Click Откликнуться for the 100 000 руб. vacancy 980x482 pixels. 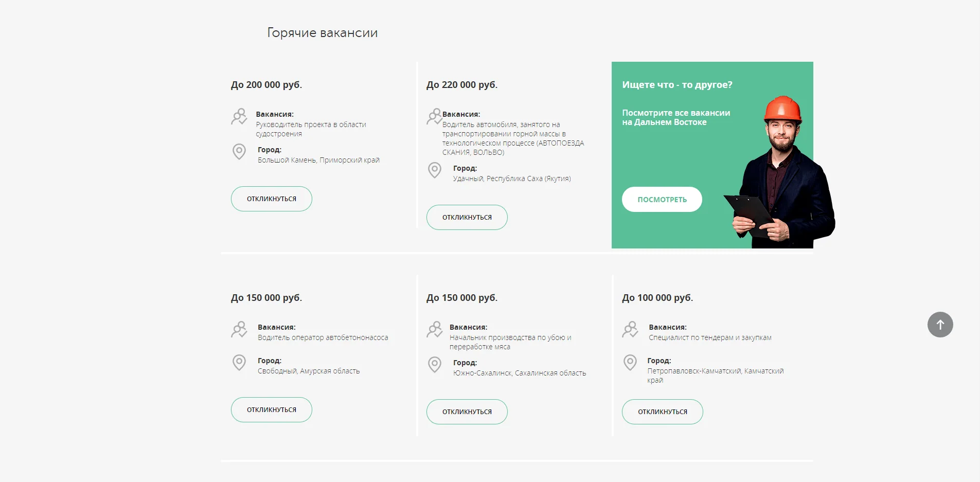(x=663, y=412)
